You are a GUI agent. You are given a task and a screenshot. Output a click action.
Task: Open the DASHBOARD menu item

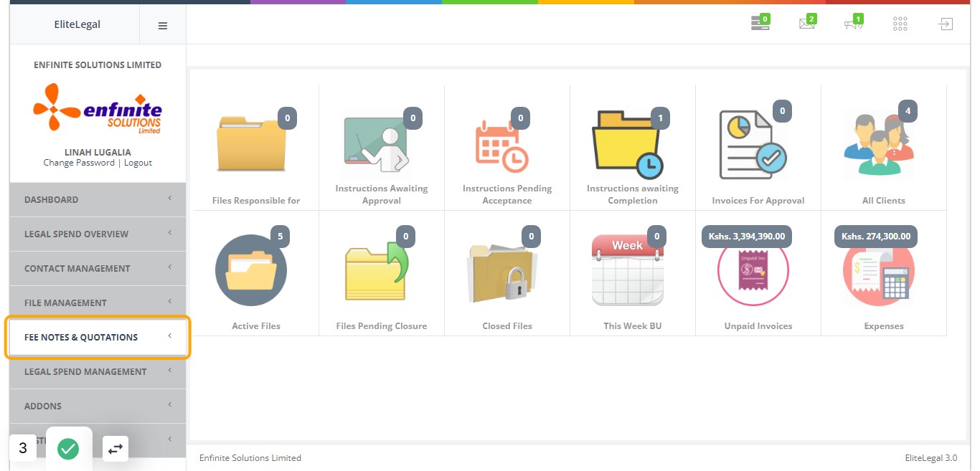pyautogui.click(x=98, y=199)
